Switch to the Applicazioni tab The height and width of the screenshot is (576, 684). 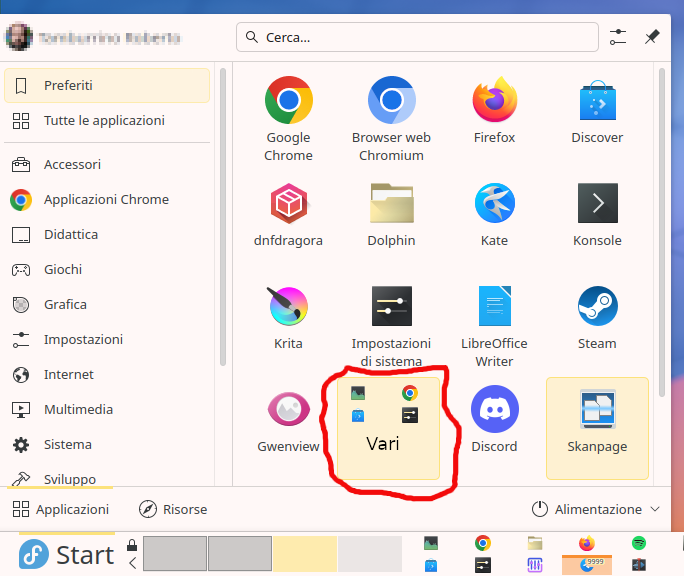(x=60, y=509)
